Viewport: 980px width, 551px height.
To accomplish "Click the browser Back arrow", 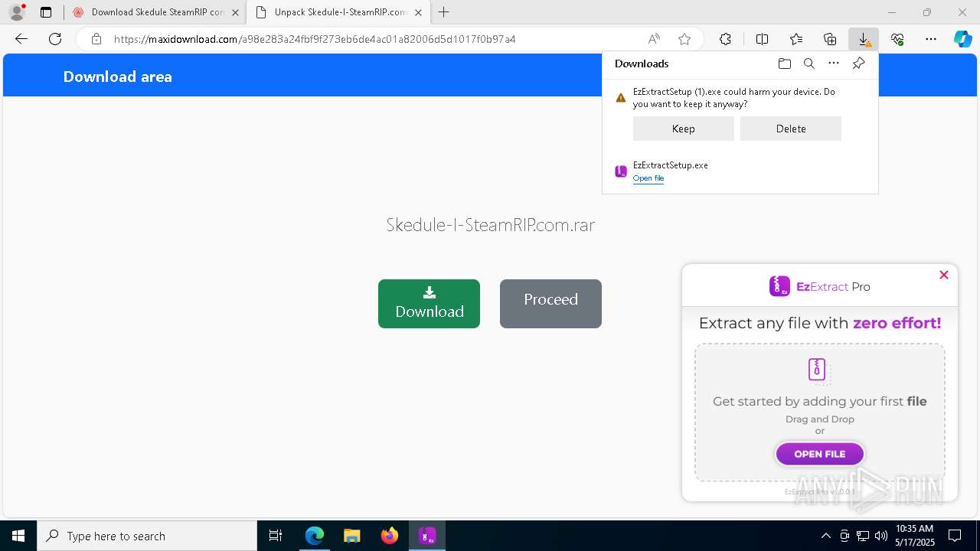I will (21, 39).
